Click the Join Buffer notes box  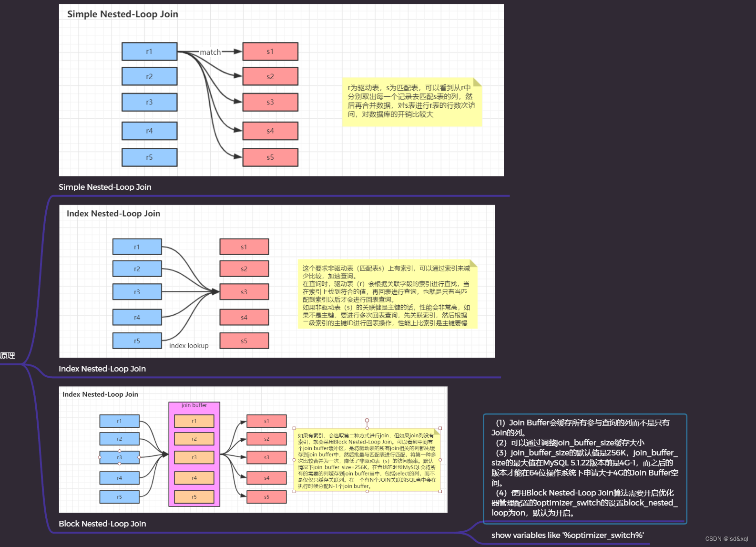pos(585,468)
